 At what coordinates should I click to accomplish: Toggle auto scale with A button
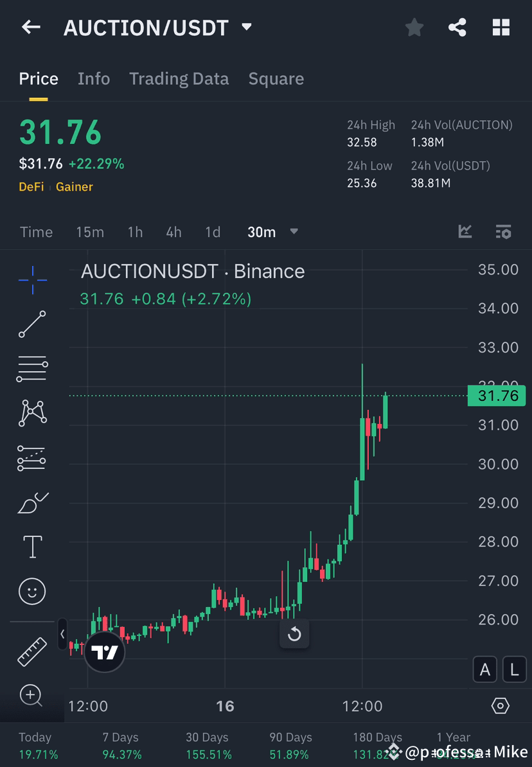coord(485,669)
